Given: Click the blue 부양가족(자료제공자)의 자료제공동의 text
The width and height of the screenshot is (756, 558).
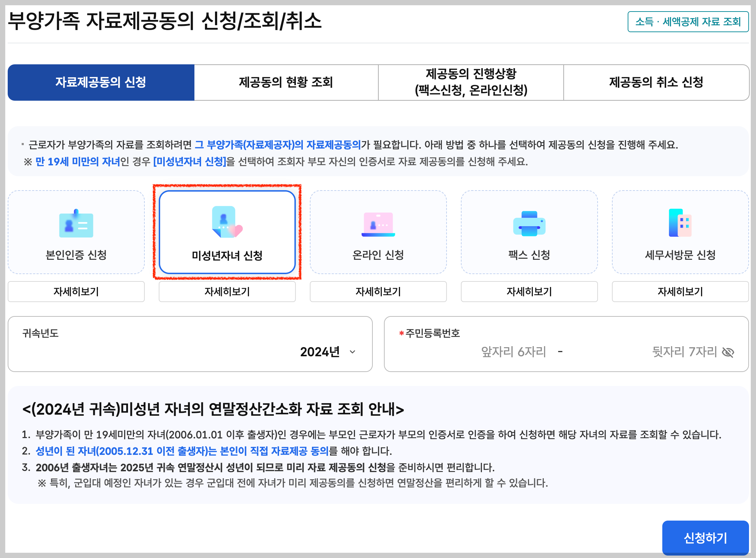Looking at the screenshot, I should [278, 145].
